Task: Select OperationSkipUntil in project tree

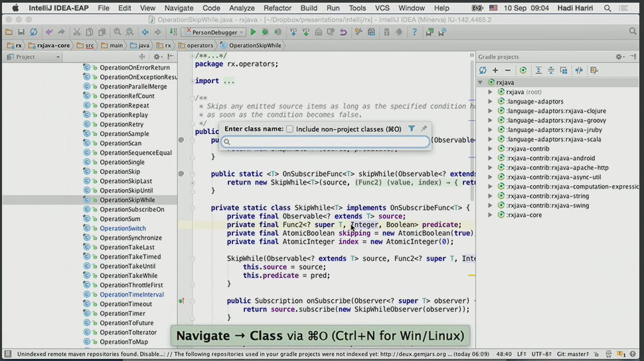Action: point(126,190)
